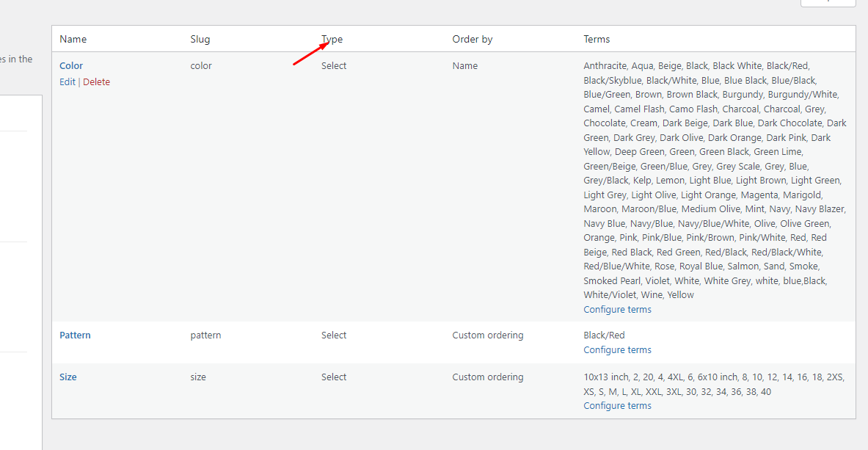Image resolution: width=868 pixels, height=450 pixels.
Task: Open Configure terms for Color row
Action: (x=617, y=309)
